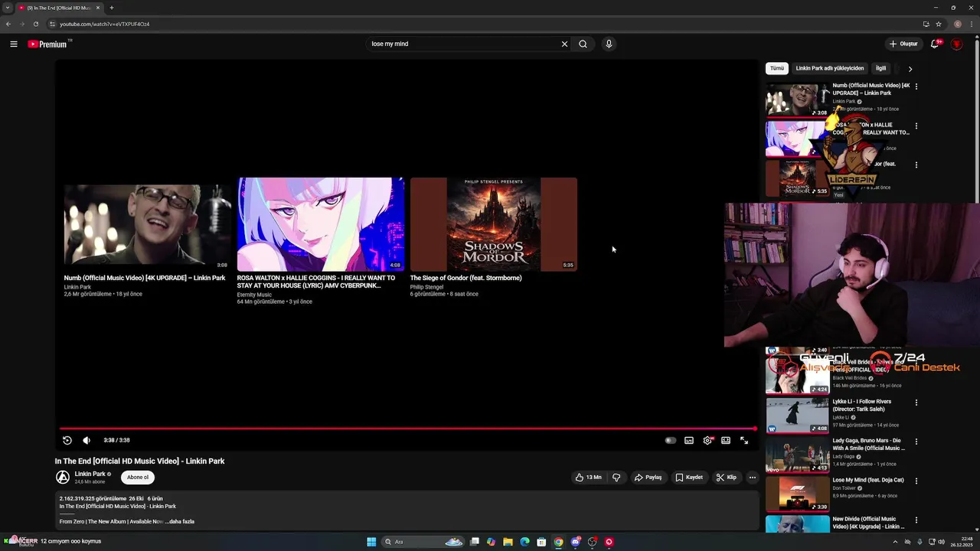Viewport: 980px width, 551px height.
Task: Replay the video with replay icon
Action: pyautogui.click(x=67, y=440)
